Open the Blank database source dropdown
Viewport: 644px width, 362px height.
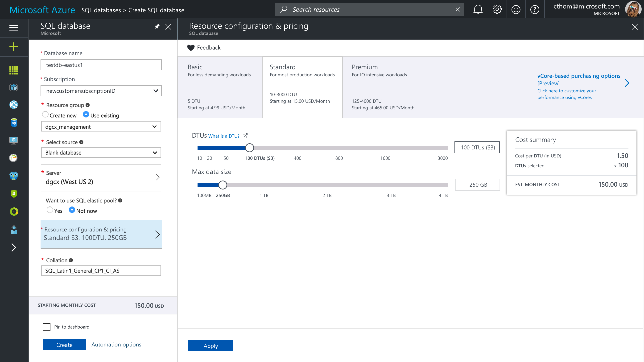pyautogui.click(x=101, y=152)
